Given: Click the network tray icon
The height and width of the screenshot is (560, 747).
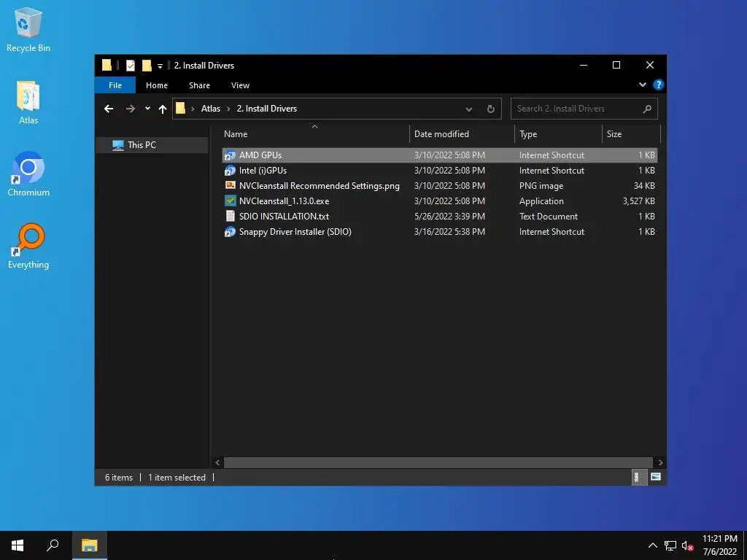Looking at the screenshot, I should pos(670,545).
